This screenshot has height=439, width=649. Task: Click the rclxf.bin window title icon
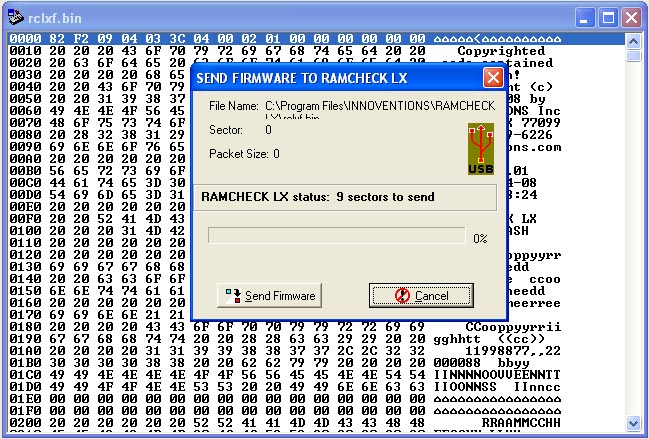point(16,17)
